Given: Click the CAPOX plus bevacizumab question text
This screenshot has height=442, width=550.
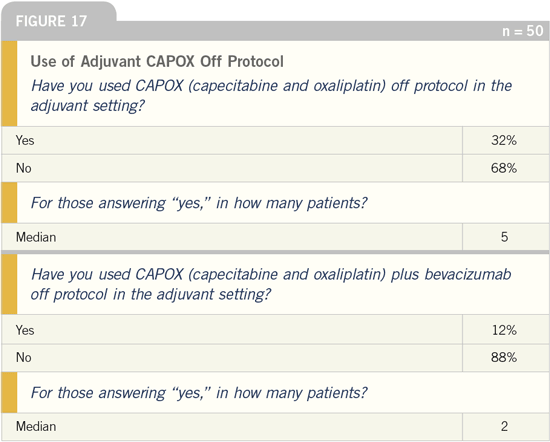Looking at the screenshot, I should pyautogui.click(x=271, y=284).
